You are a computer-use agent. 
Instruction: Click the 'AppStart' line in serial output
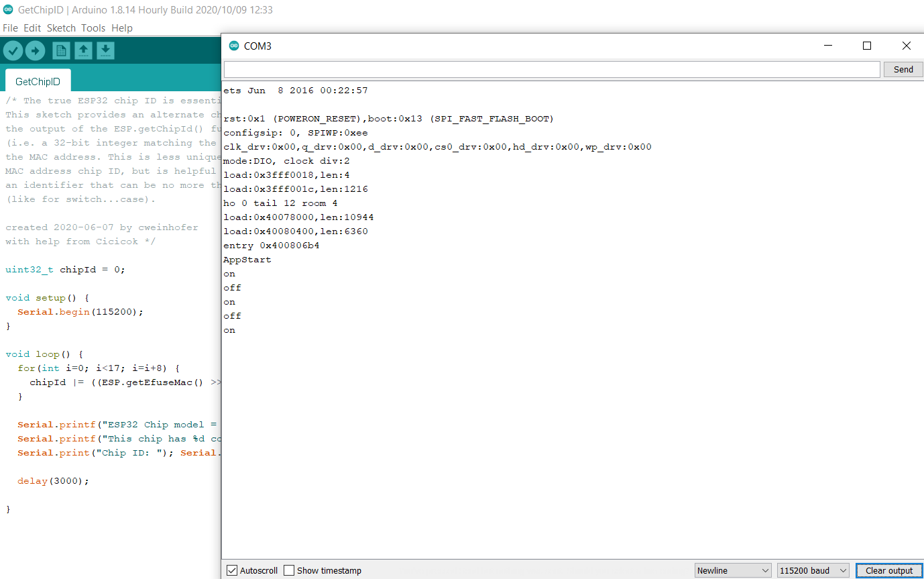coord(247,260)
